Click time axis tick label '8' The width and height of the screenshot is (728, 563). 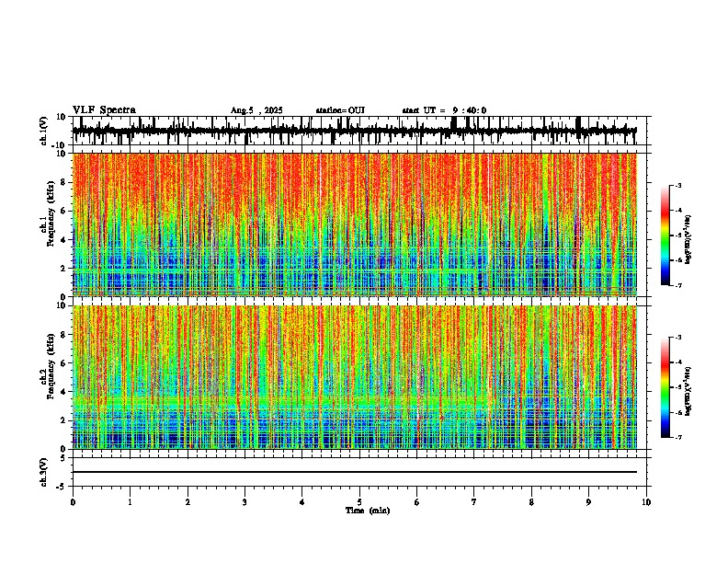coord(531,502)
